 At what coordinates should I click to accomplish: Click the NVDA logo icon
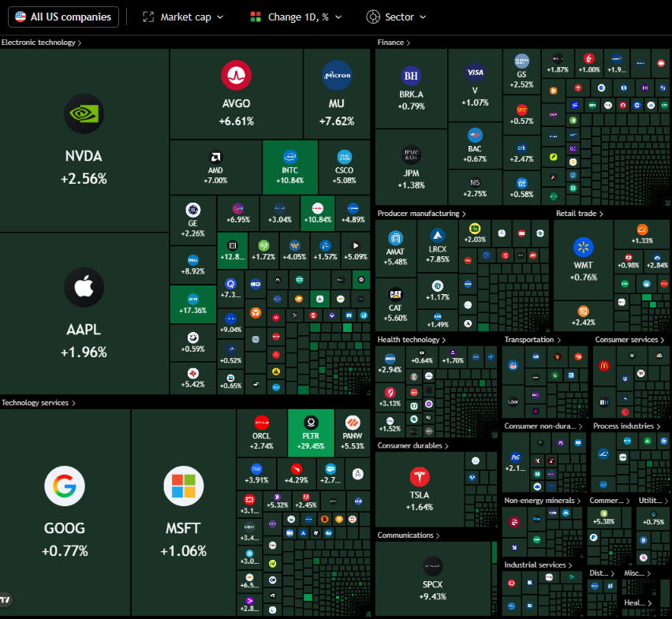point(84,114)
